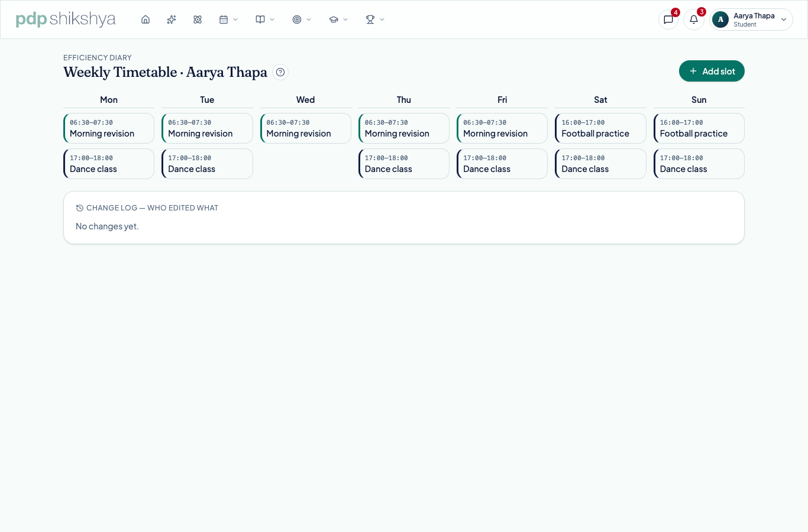Image resolution: width=808 pixels, height=532 pixels.
Task: Open the user profile dropdown chevron
Action: tap(784, 20)
